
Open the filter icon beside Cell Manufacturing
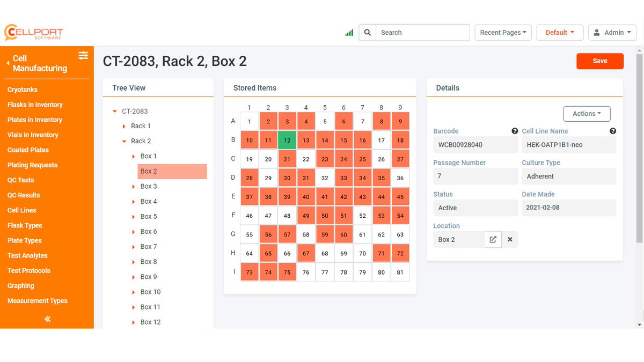(x=83, y=55)
